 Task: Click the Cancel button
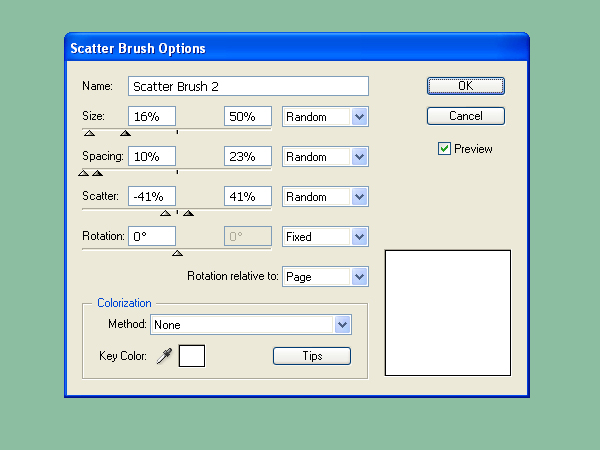click(466, 116)
